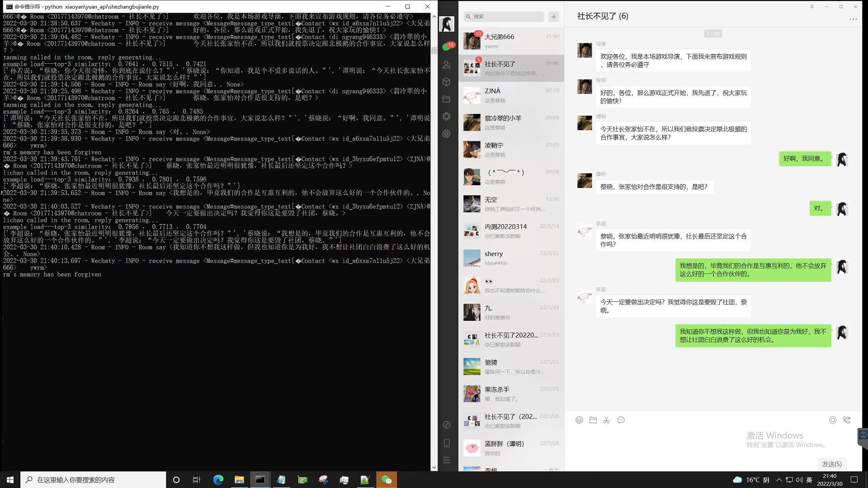
Task: Open the Contacts tab in the WeChat sidebar
Action: 447,65
